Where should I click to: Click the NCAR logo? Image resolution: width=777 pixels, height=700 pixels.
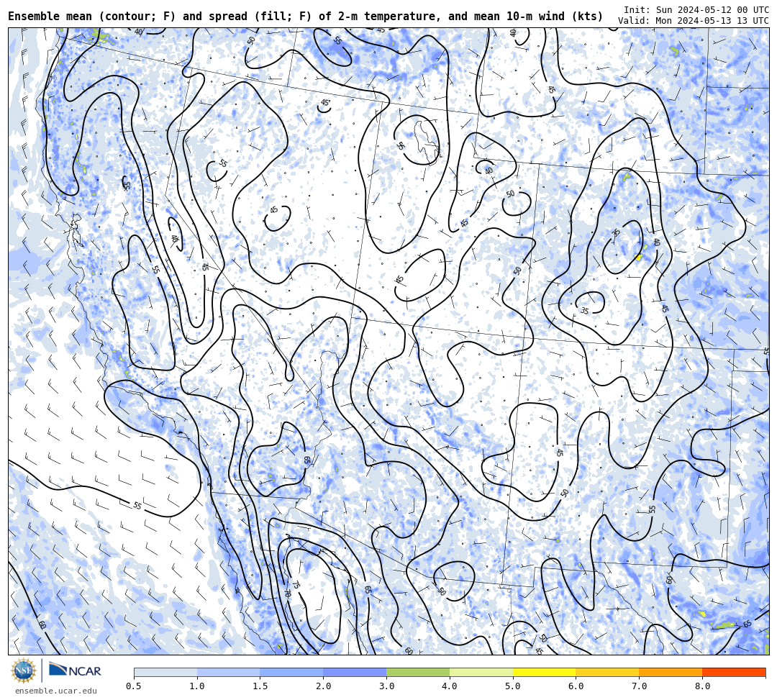(x=75, y=670)
